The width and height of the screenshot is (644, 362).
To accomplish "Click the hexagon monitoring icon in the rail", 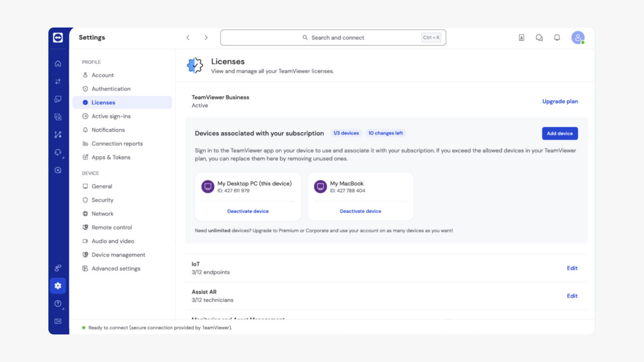I will 58,170.
